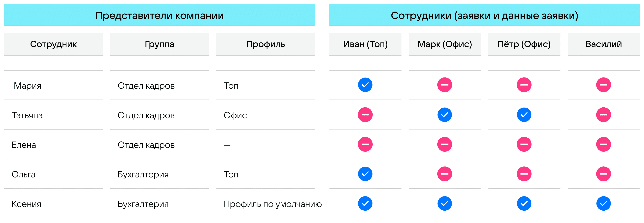Image resolution: width=644 pixels, height=223 pixels.
Task: Select red minus for Татьяна under Иван
Action: [x=365, y=115]
